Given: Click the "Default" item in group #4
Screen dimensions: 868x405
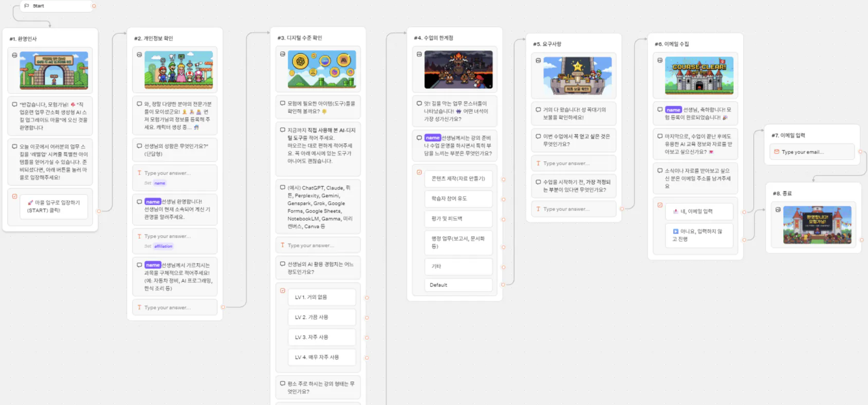Looking at the screenshot, I should click(x=458, y=285).
